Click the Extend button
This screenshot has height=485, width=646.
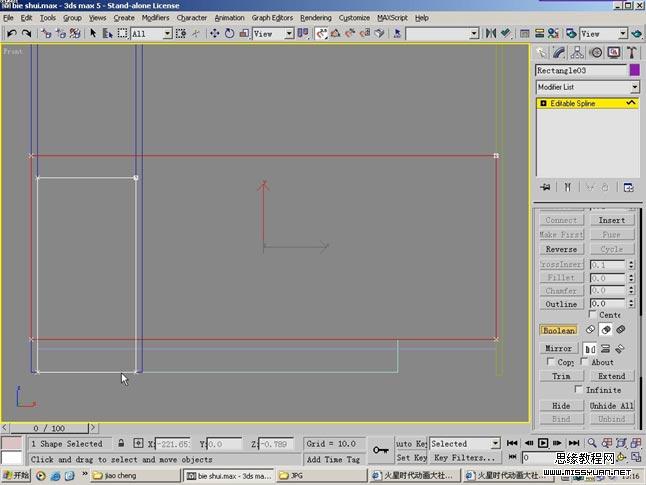[x=611, y=376]
